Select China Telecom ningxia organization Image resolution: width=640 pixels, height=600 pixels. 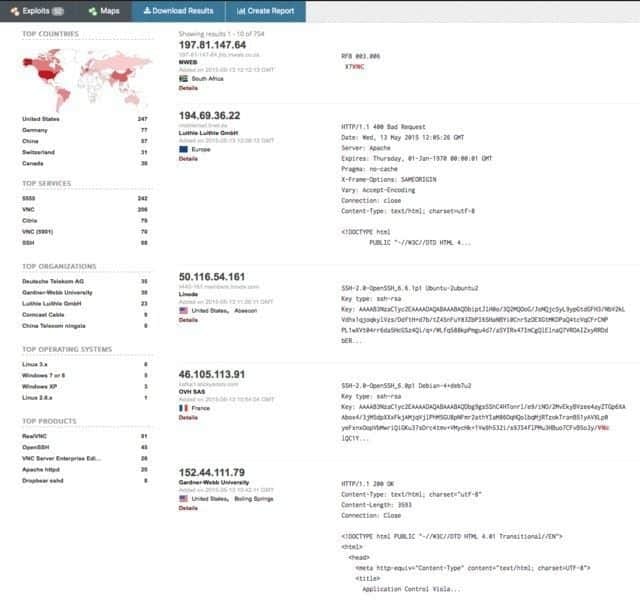tap(54, 326)
